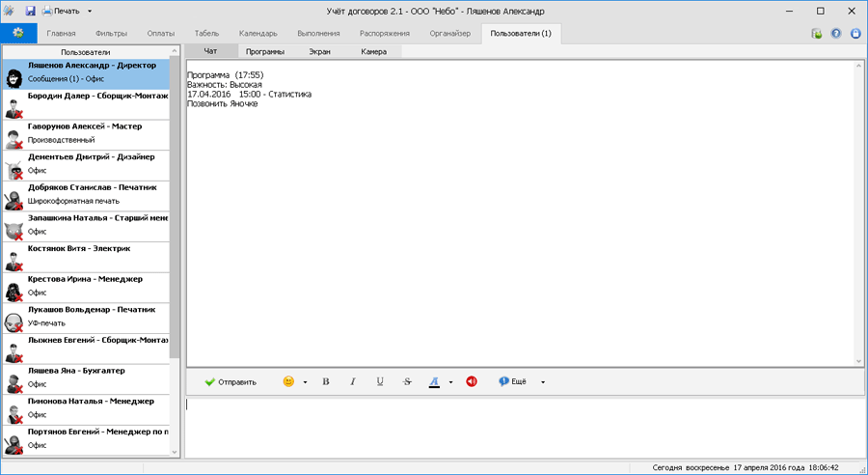This screenshot has width=868, height=475.
Task: Switch to the Главная tab
Action: (61, 33)
